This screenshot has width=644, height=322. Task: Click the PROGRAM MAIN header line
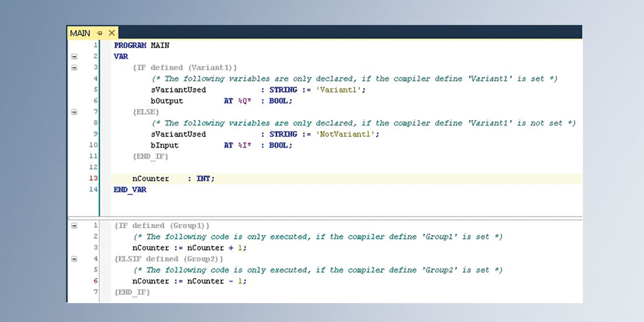click(142, 46)
